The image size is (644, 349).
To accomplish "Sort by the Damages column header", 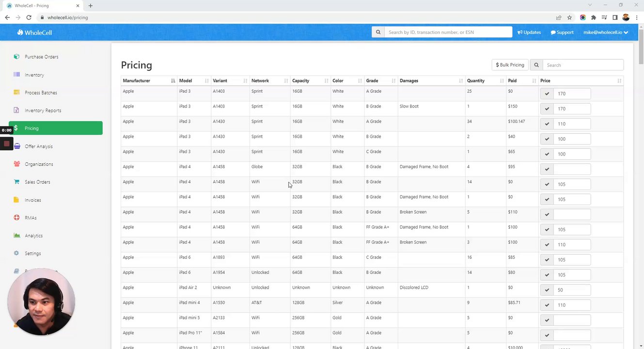I will click(x=431, y=80).
